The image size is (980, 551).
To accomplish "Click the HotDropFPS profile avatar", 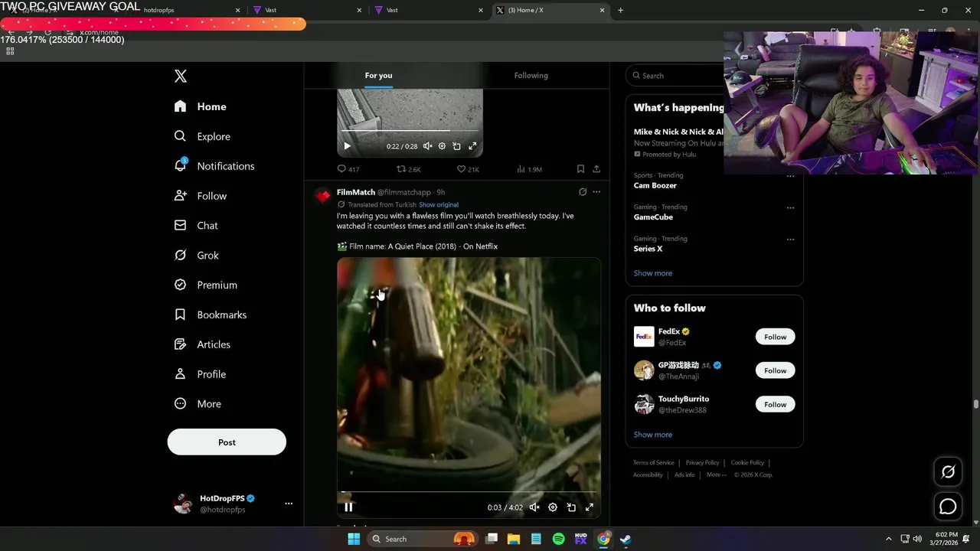I will pyautogui.click(x=183, y=504).
